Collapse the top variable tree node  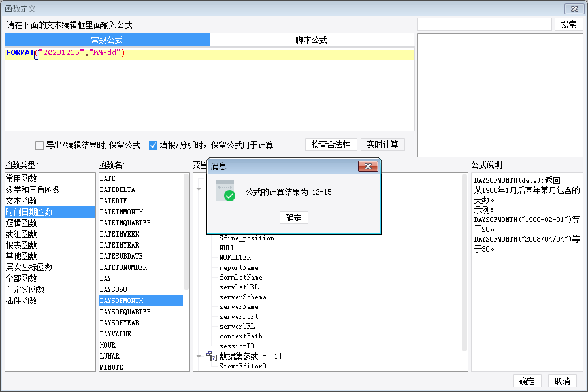click(x=199, y=189)
